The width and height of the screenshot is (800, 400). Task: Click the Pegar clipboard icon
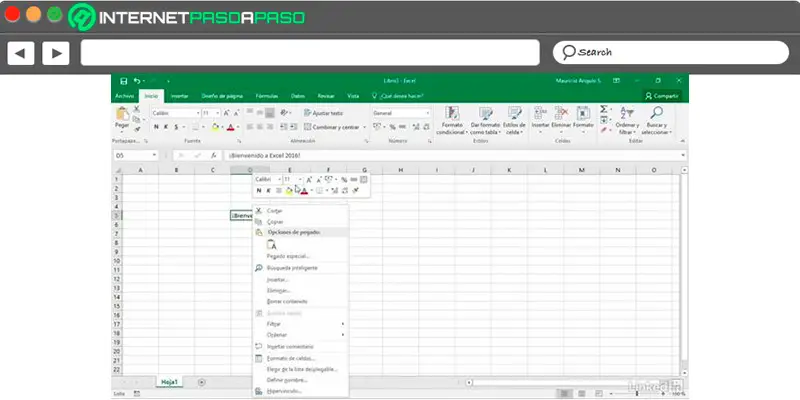122,114
